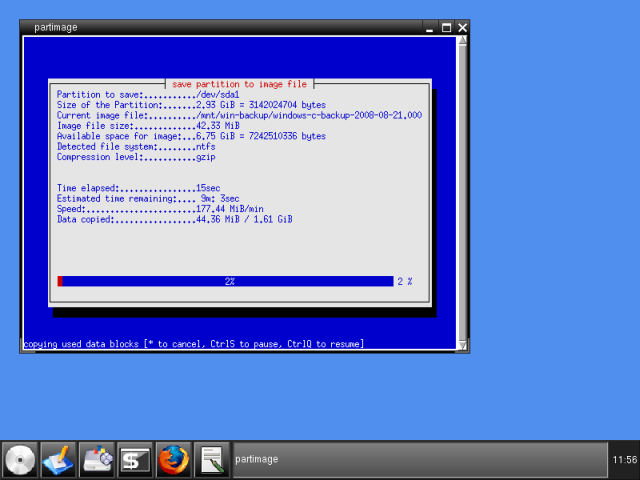Open the CD disc launcher in taskbar

(x=20, y=460)
